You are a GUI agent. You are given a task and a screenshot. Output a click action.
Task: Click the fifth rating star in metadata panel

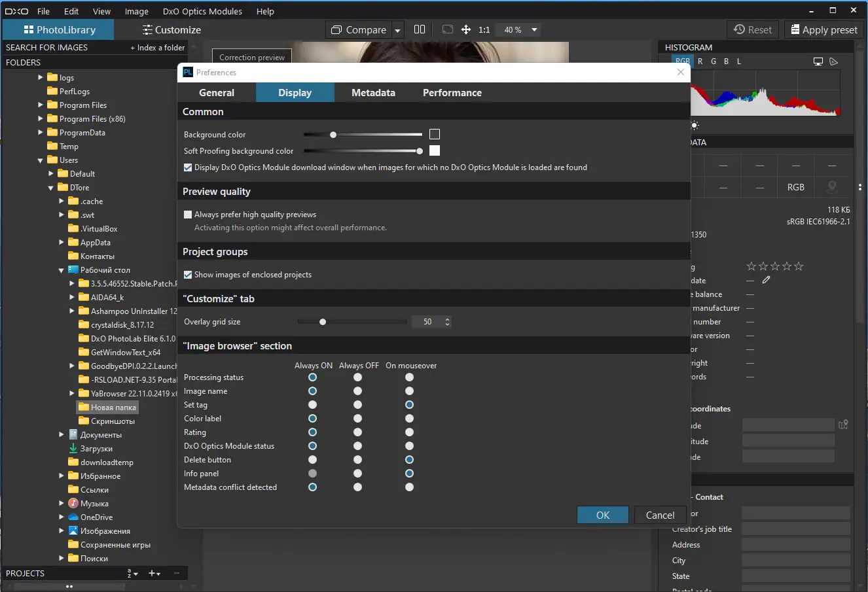point(799,266)
